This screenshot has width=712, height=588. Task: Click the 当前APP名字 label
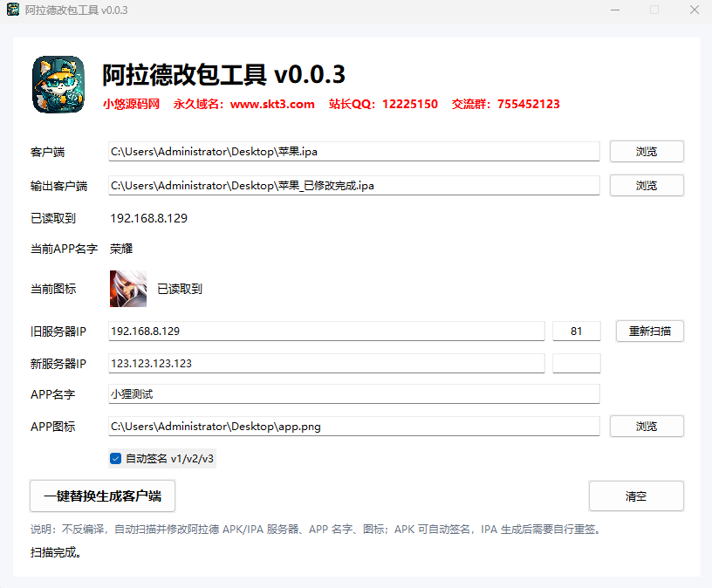click(x=64, y=249)
